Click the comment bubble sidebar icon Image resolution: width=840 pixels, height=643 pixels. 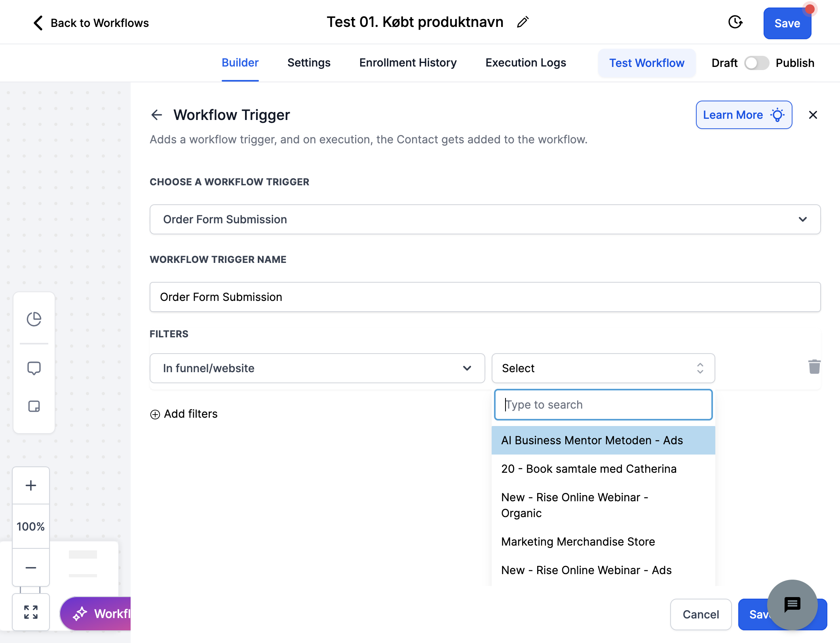click(34, 368)
